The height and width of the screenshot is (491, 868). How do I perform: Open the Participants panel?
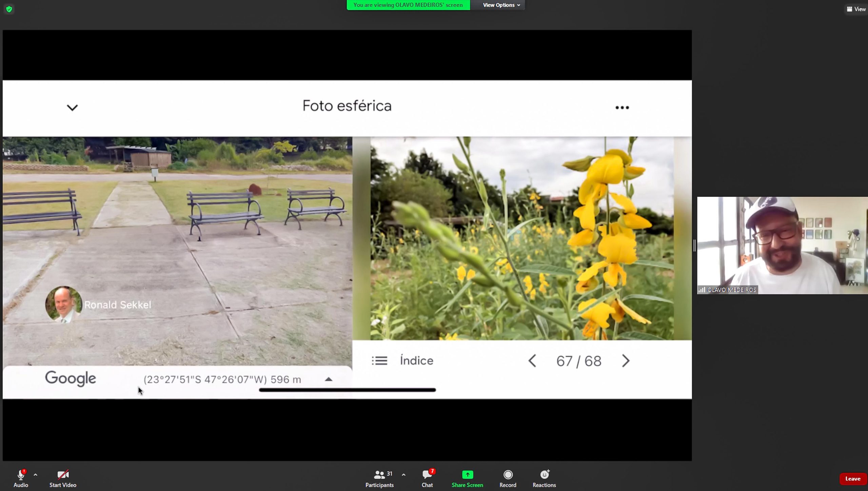[379, 478]
